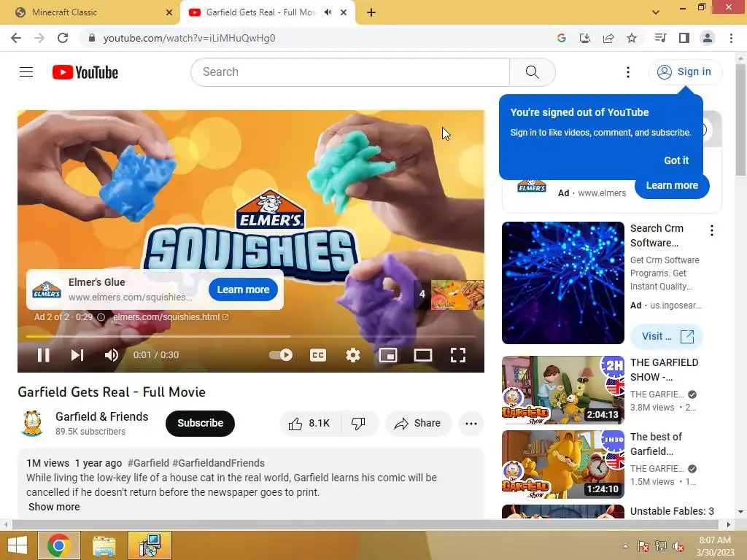The image size is (747, 560).
Task: Open player settings gear
Action: tap(353, 355)
